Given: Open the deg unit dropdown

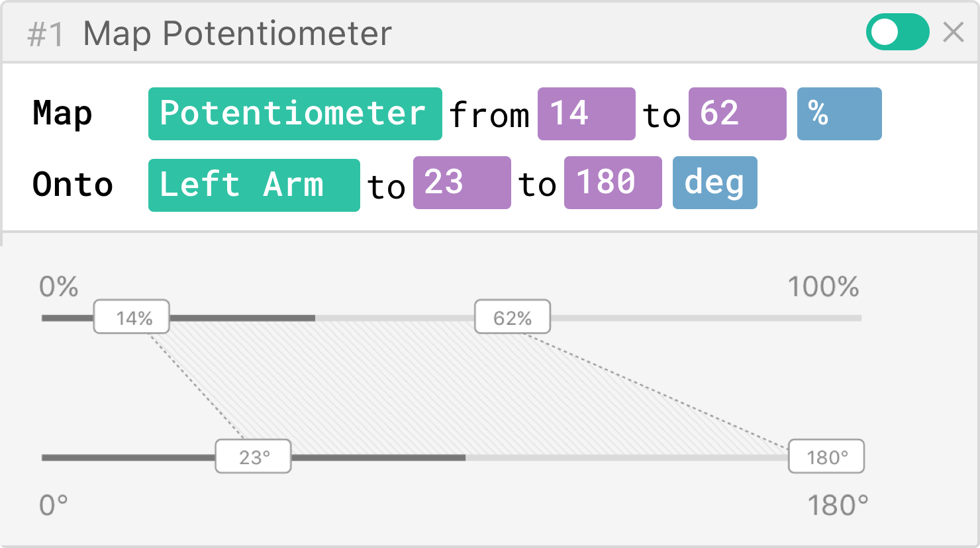Looking at the screenshot, I should 714,183.
